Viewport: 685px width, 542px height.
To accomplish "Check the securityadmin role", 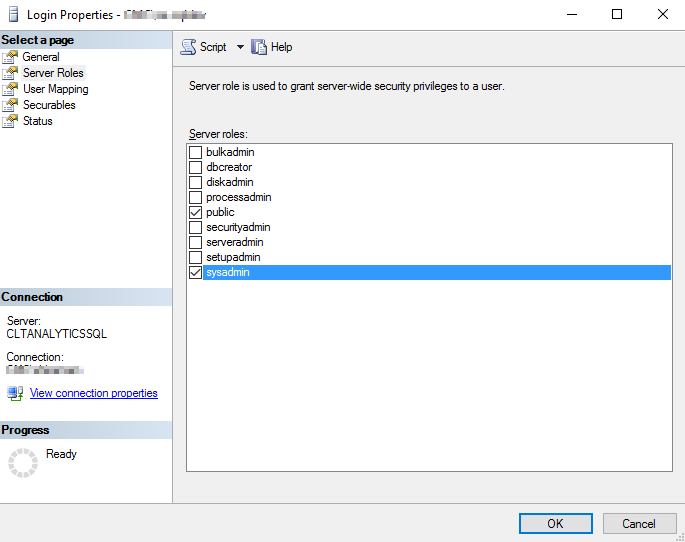I will tap(195, 227).
